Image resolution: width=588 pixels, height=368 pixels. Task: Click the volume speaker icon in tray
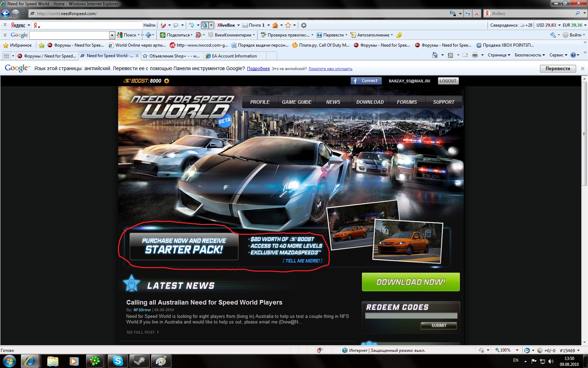551,361
